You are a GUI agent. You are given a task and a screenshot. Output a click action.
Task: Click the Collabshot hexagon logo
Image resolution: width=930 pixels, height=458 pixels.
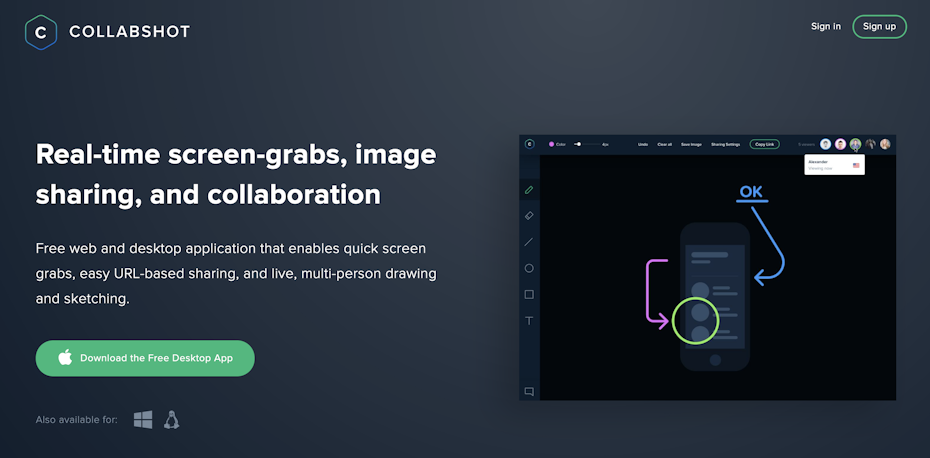(41, 33)
